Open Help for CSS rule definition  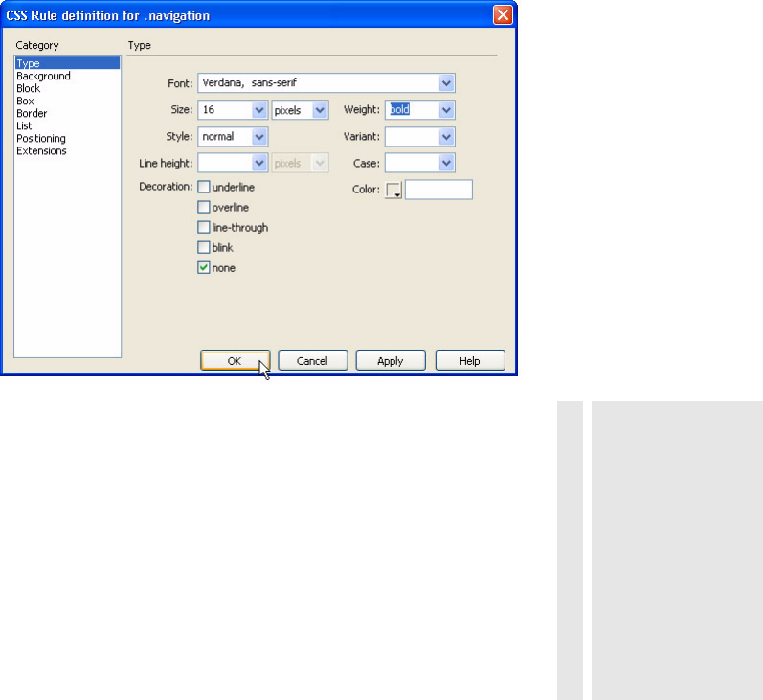(470, 361)
